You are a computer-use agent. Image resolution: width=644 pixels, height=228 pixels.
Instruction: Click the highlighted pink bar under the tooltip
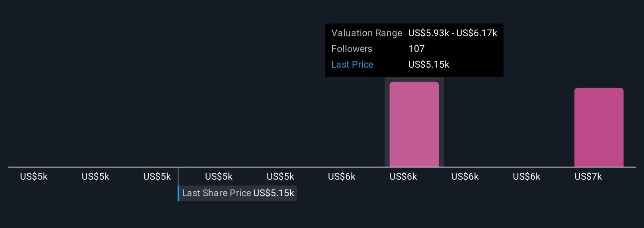[414, 125]
